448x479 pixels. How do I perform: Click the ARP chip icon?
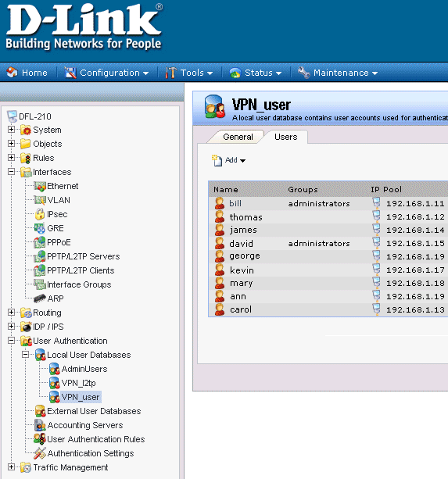(40, 298)
